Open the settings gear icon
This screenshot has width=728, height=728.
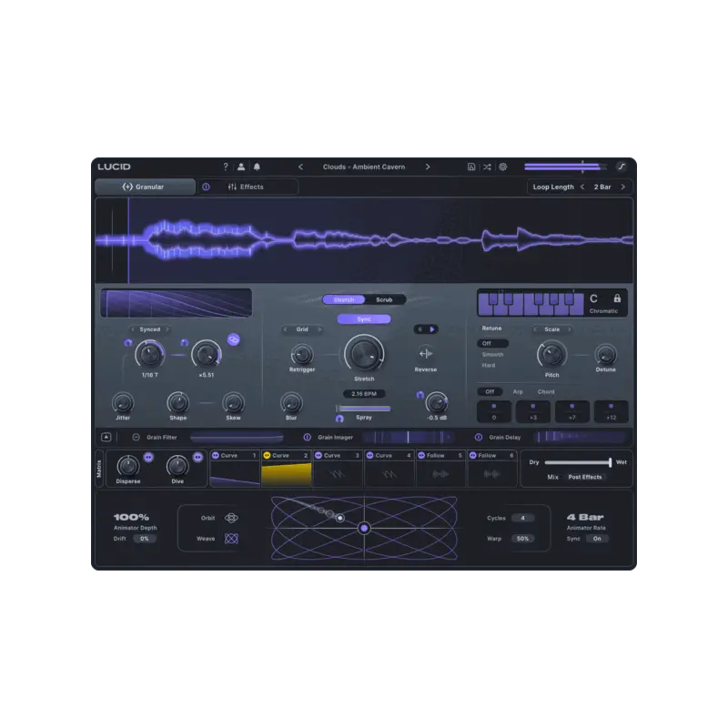tap(503, 167)
